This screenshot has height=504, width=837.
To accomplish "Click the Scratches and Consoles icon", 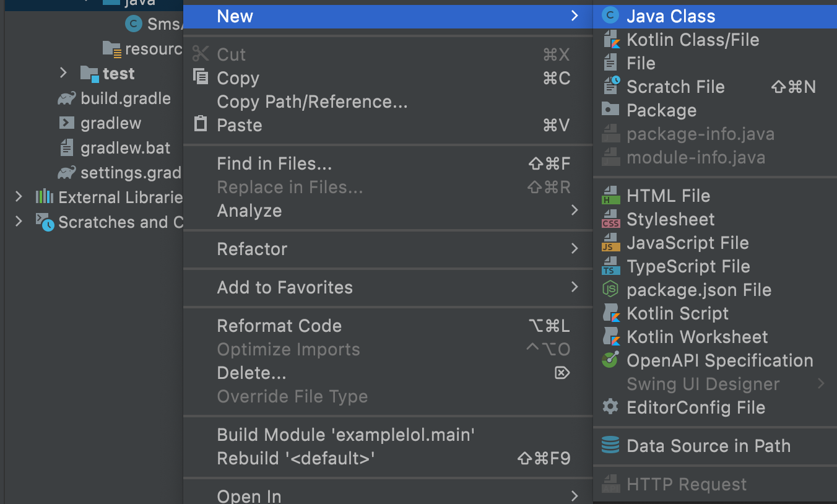I will coord(45,222).
